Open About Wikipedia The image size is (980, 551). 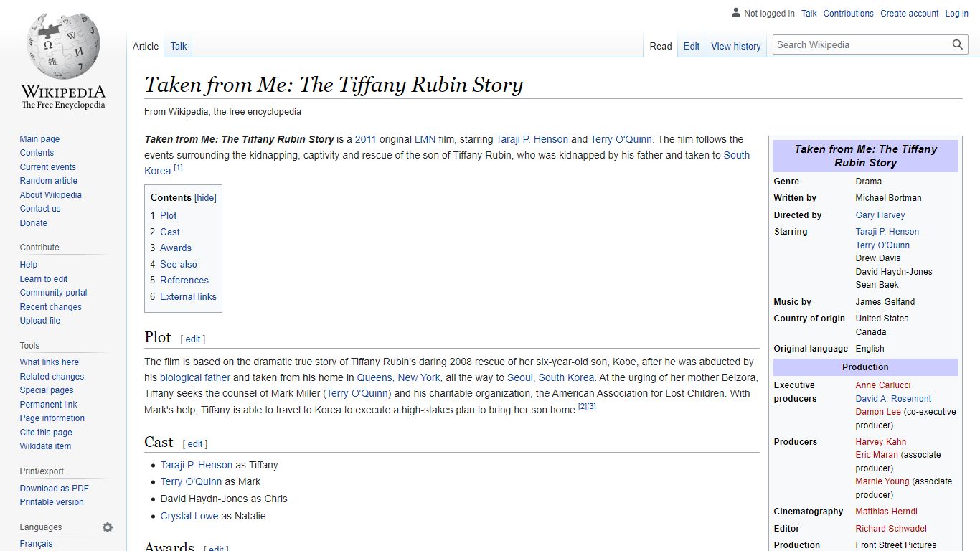click(x=50, y=195)
